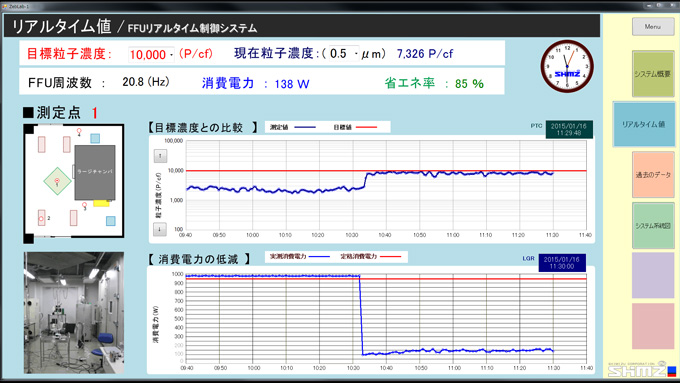Select measurement point 4 marker at top of map

coord(79,131)
